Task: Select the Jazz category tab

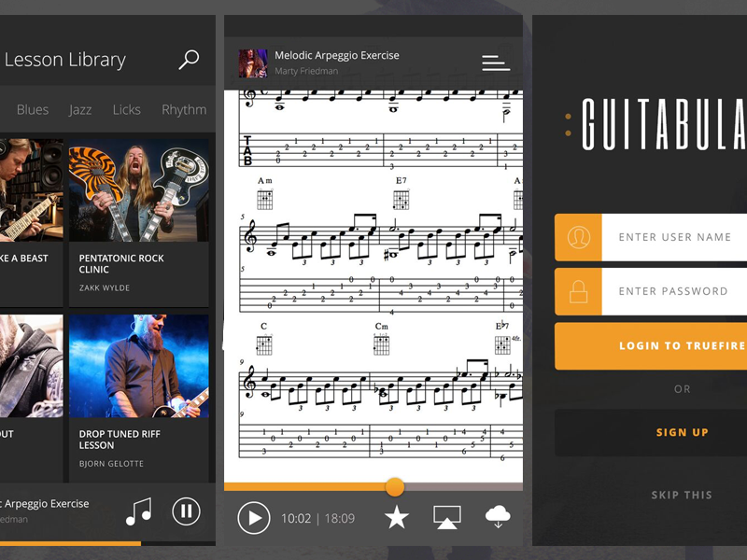Action: coord(80,109)
